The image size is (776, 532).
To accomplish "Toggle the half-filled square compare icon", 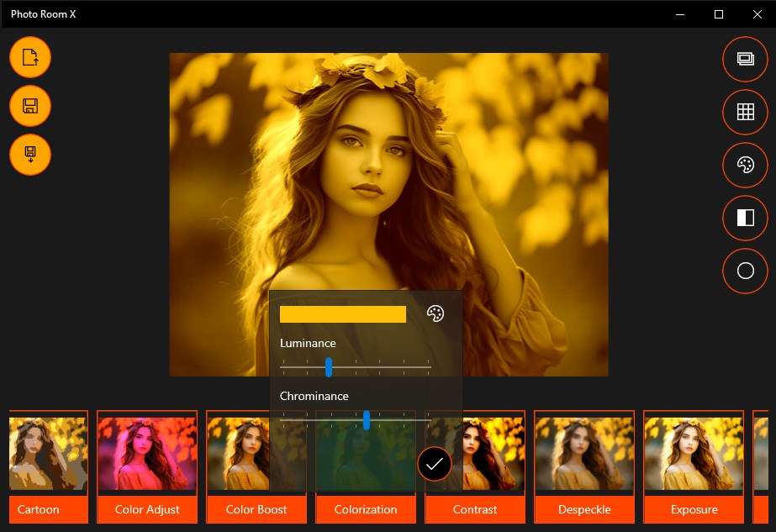I will tap(746, 218).
